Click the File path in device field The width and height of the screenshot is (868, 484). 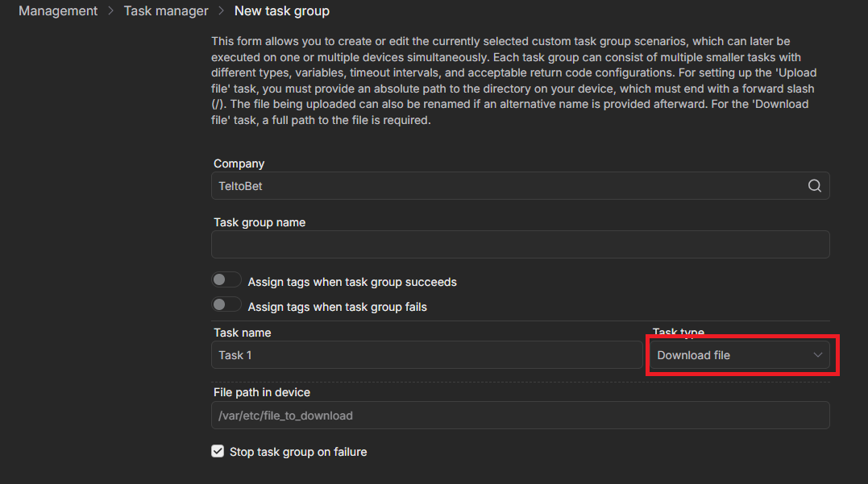520,416
